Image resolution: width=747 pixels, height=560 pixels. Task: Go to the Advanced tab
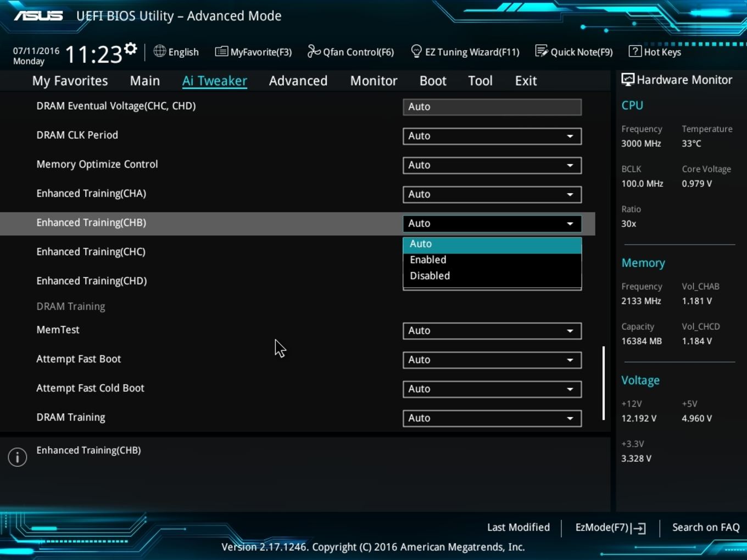(x=298, y=81)
